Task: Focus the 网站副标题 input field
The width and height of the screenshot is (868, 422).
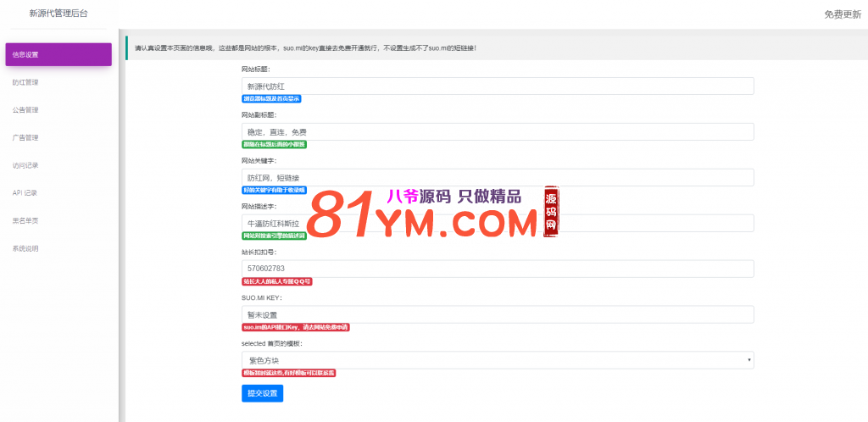Action: (x=498, y=131)
